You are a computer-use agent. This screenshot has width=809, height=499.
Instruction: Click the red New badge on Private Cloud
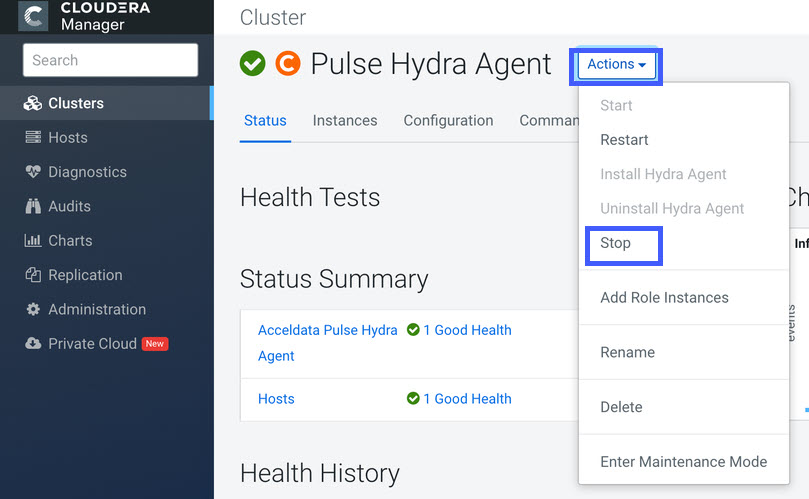pos(155,344)
